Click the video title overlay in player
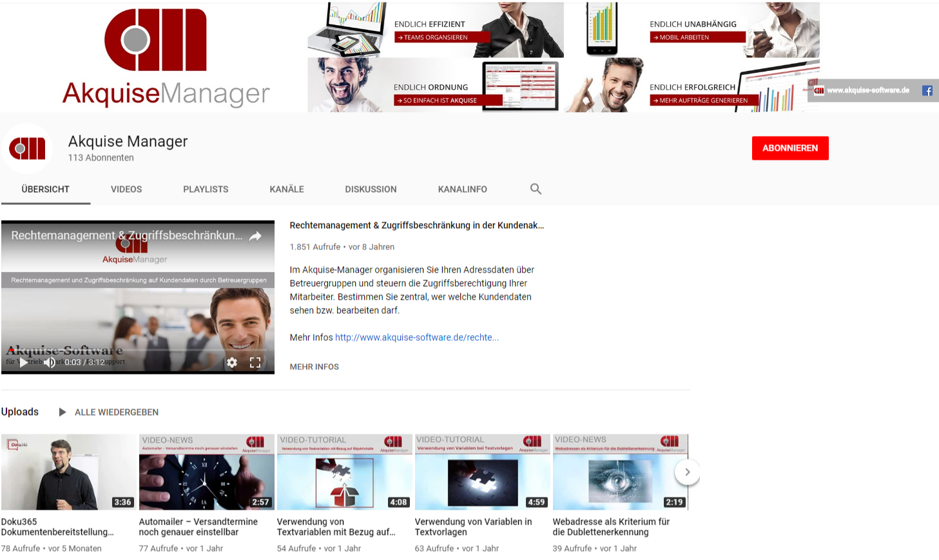 (127, 236)
